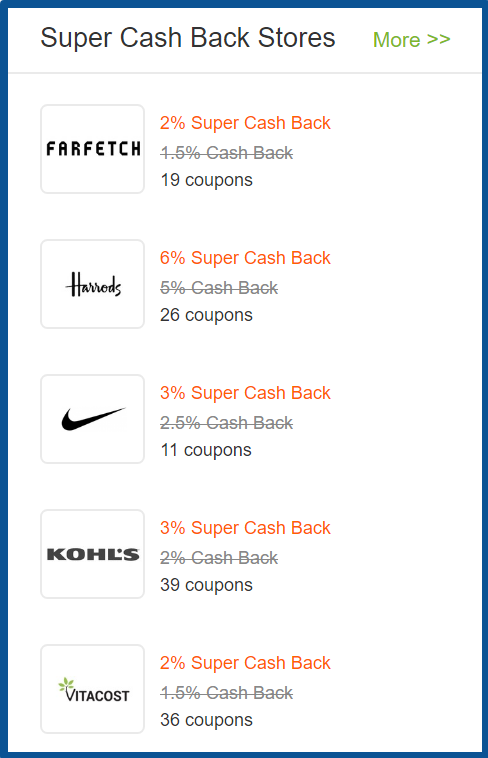This screenshot has height=758, width=488.
Task: Click the Vitacost logo tile
Action: click(92, 689)
